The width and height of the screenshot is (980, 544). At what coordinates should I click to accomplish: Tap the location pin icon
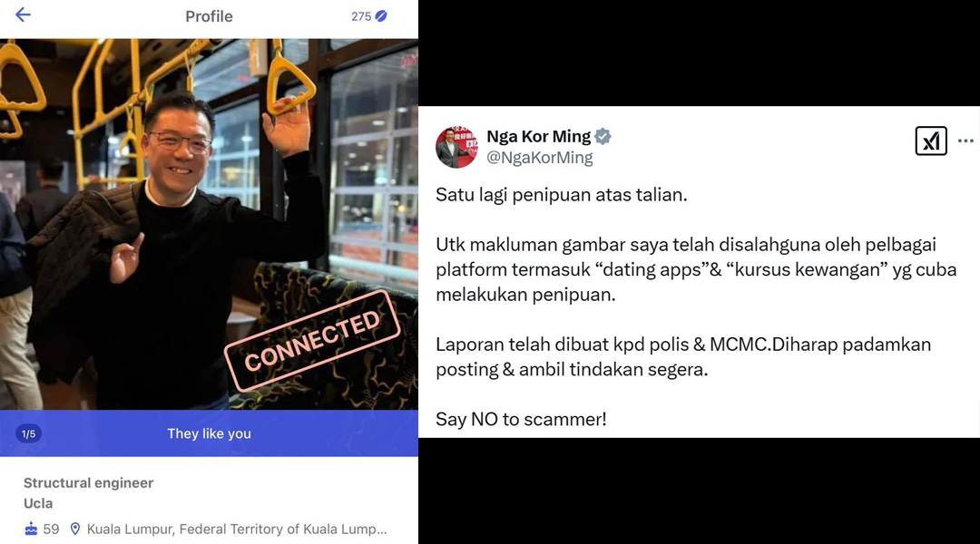tap(75, 529)
